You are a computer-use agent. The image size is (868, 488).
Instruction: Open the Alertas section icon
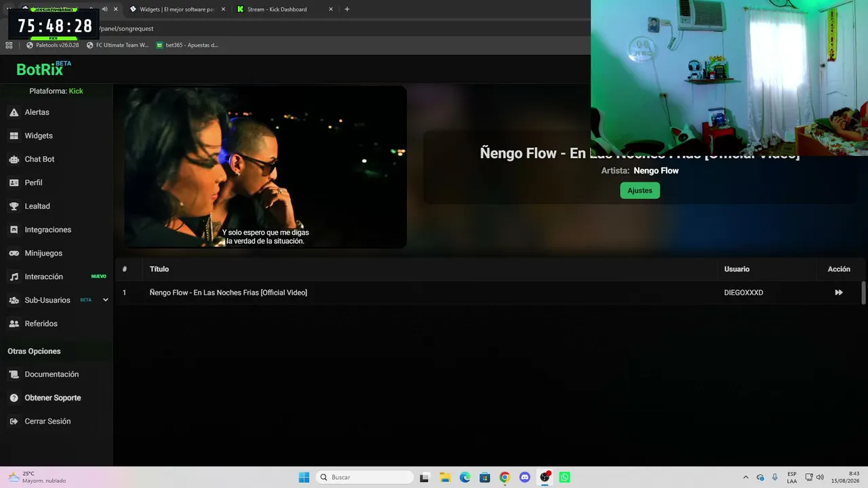(14, 113)
